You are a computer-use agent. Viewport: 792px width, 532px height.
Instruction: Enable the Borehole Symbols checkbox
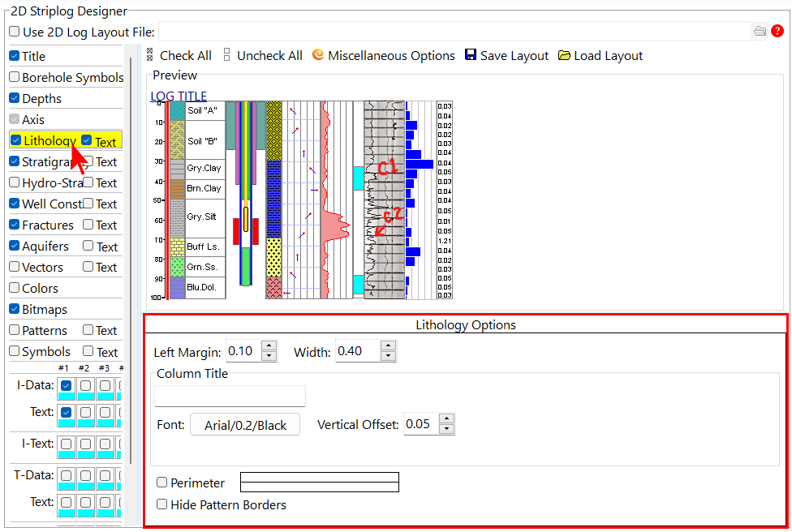pyautogui.click(x=15, y=78)
